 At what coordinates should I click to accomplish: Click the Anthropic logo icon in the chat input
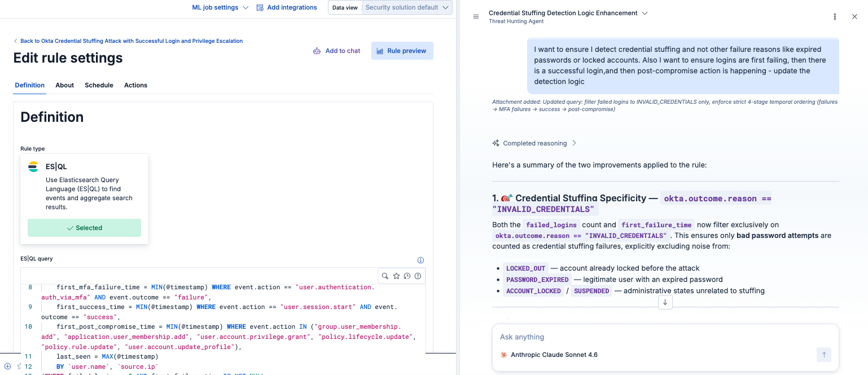tap(503, 355)
